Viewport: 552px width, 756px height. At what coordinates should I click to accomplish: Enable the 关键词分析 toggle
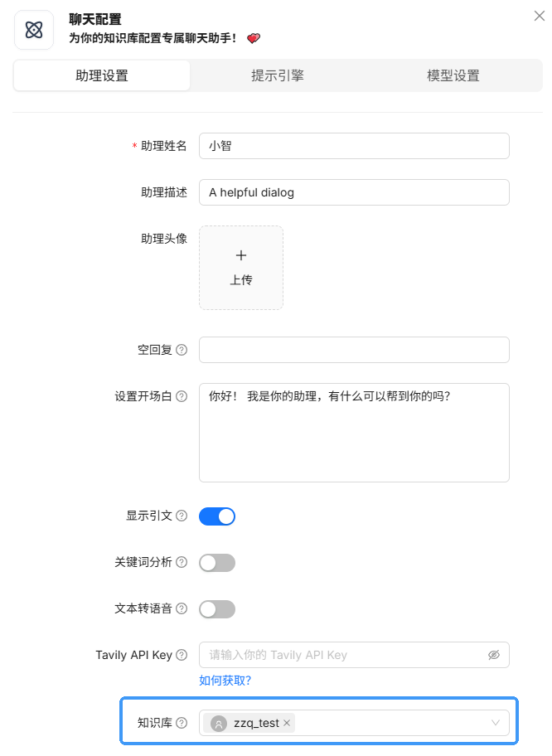click(x=216, y=562)
